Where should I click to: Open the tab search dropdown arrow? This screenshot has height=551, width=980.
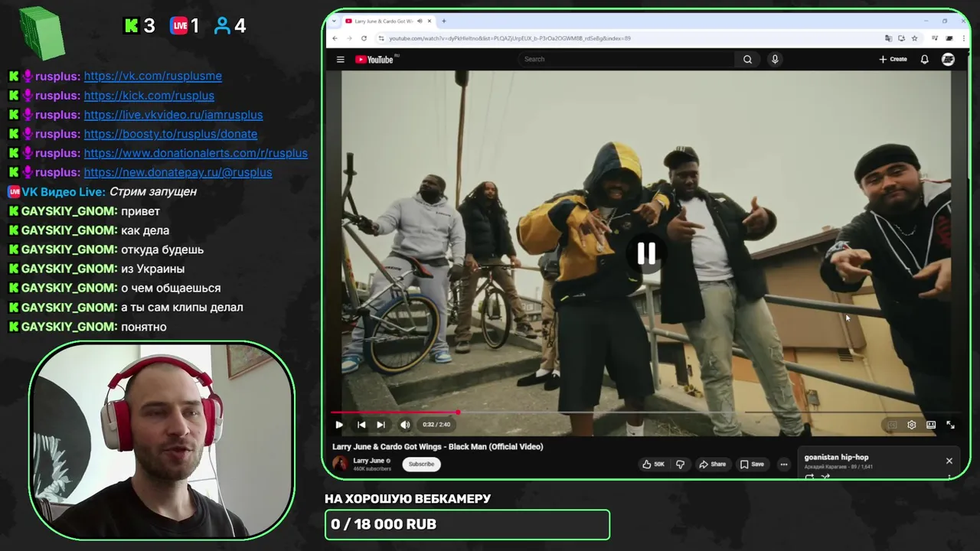click(x=334, y=21)
